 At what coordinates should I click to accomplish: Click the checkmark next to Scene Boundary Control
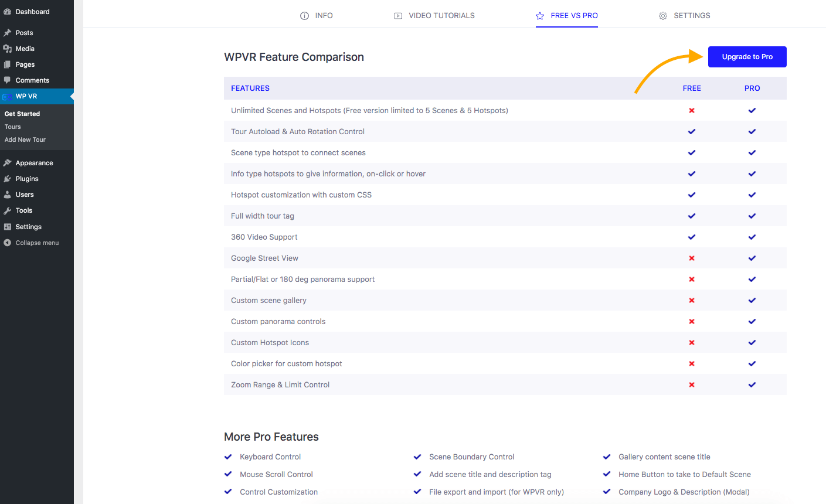click(x=417, y=457)
